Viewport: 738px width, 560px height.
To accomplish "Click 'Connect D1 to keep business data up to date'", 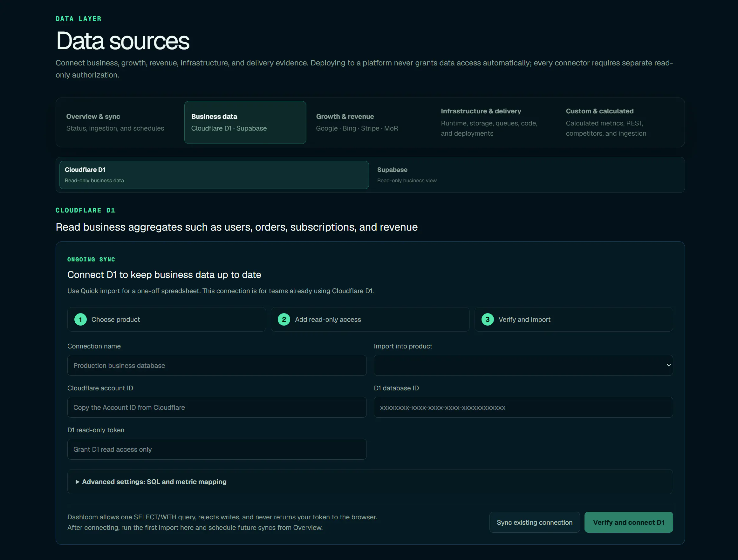I will (x=164, y=275).
